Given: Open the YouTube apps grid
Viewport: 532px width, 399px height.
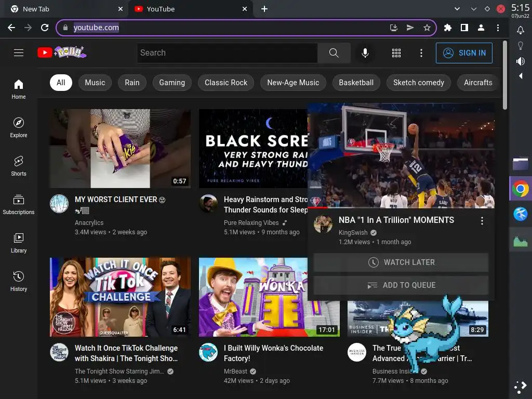Looking at the screenshot, I should point(396,52).
